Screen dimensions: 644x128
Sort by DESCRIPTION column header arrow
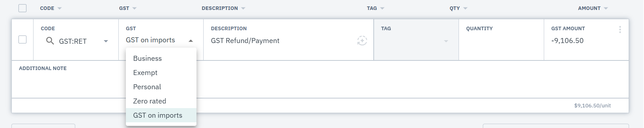243,8
